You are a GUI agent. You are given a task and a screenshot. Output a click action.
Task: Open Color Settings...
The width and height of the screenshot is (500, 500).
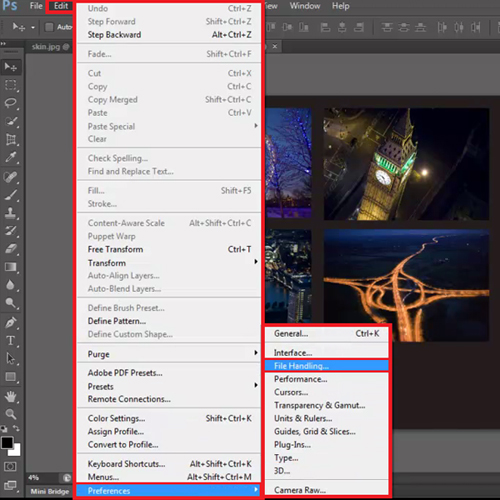coord(169,418)
